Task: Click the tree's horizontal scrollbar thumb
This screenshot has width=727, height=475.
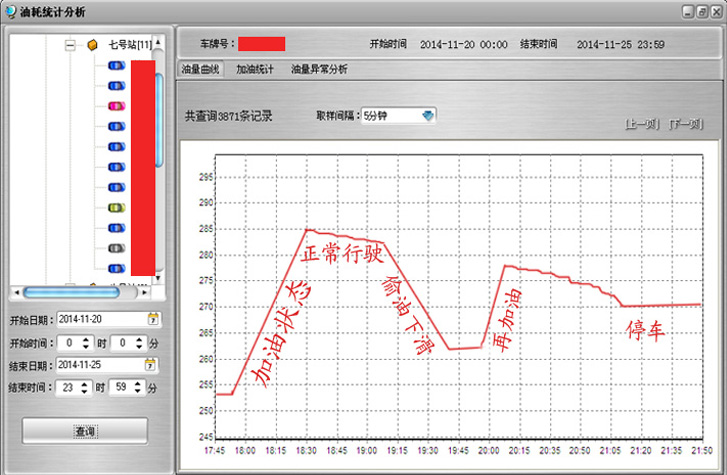Action: coord(58,292)
